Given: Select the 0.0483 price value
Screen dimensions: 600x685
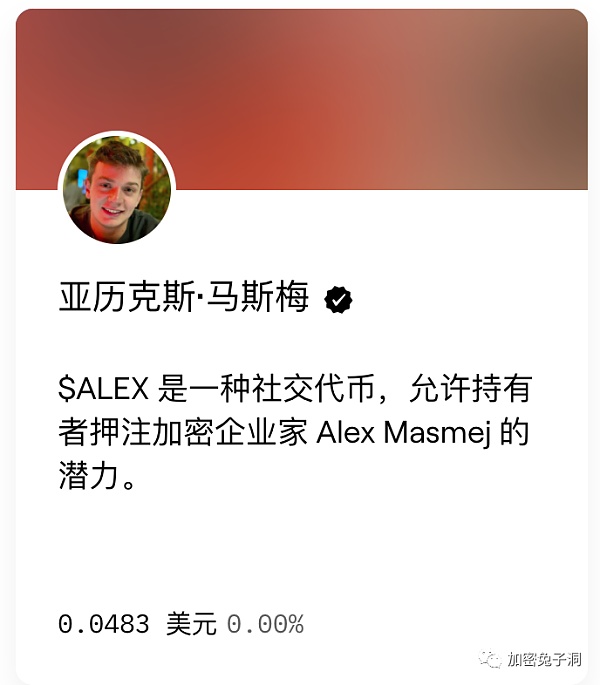Looking at the screenshot, I should click(x=104, y=623).
